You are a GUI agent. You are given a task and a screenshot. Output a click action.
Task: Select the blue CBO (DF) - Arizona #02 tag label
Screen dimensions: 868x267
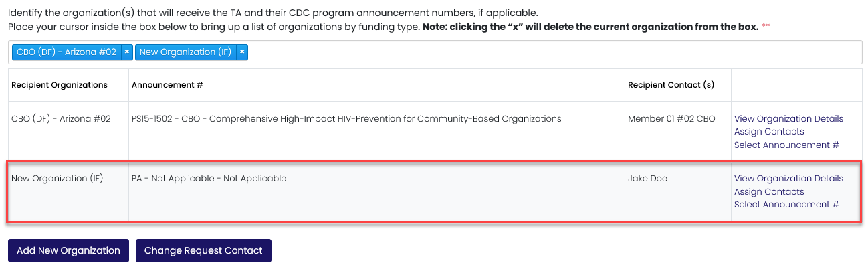(66, 52)
